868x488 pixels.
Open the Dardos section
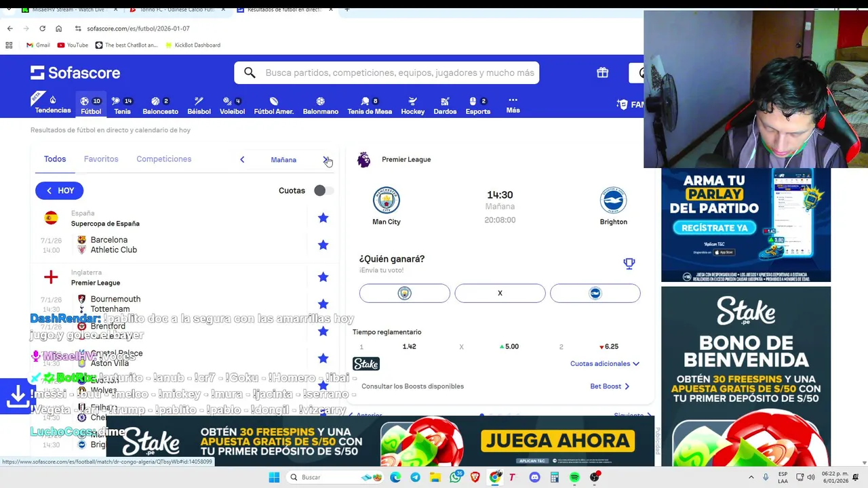pyautogui.click(x=445, y=105)
